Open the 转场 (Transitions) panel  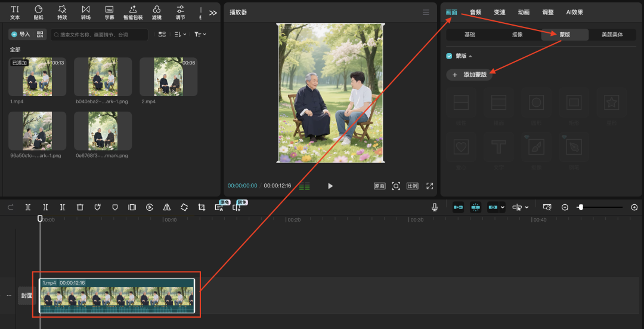[x=86, y=12]
